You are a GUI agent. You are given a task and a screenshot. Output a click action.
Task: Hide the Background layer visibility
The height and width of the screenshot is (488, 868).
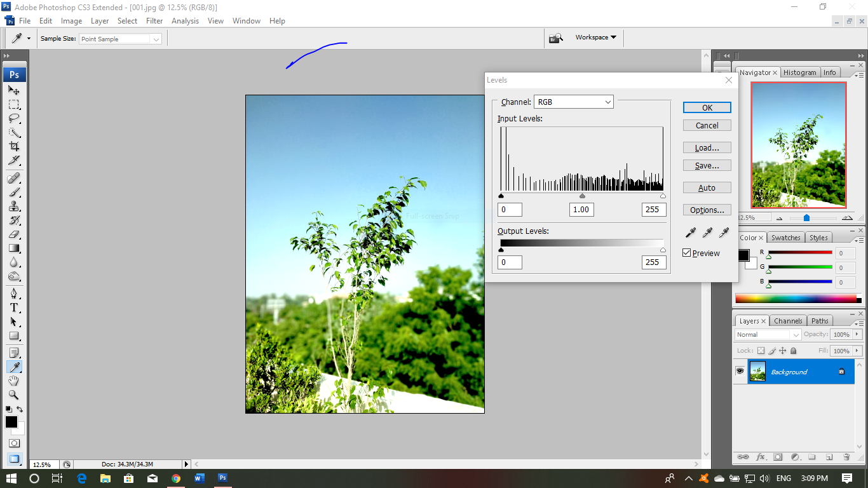point(740,371)
